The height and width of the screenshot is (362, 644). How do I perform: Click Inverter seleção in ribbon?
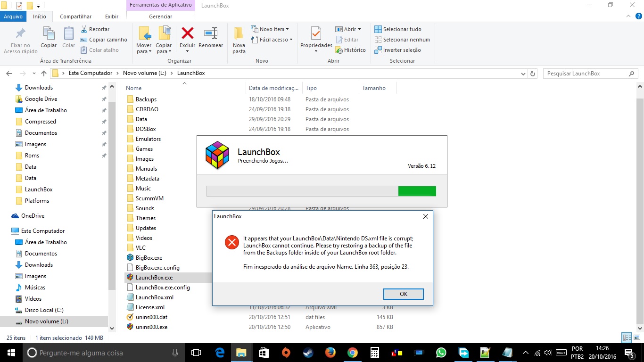pos(397,50)
